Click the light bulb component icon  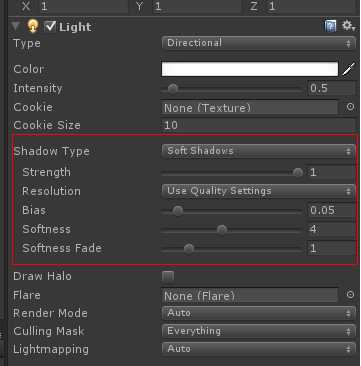point(33,26)
